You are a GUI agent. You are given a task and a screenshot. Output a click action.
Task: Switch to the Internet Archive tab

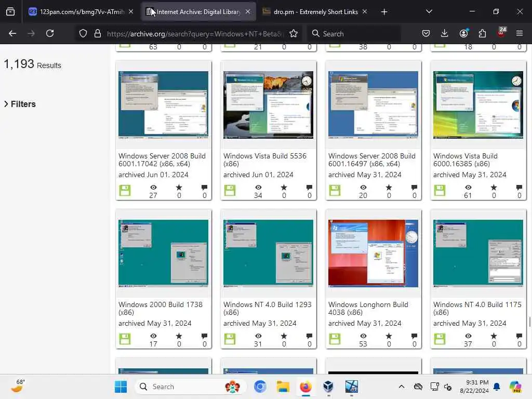pos(198,12)
